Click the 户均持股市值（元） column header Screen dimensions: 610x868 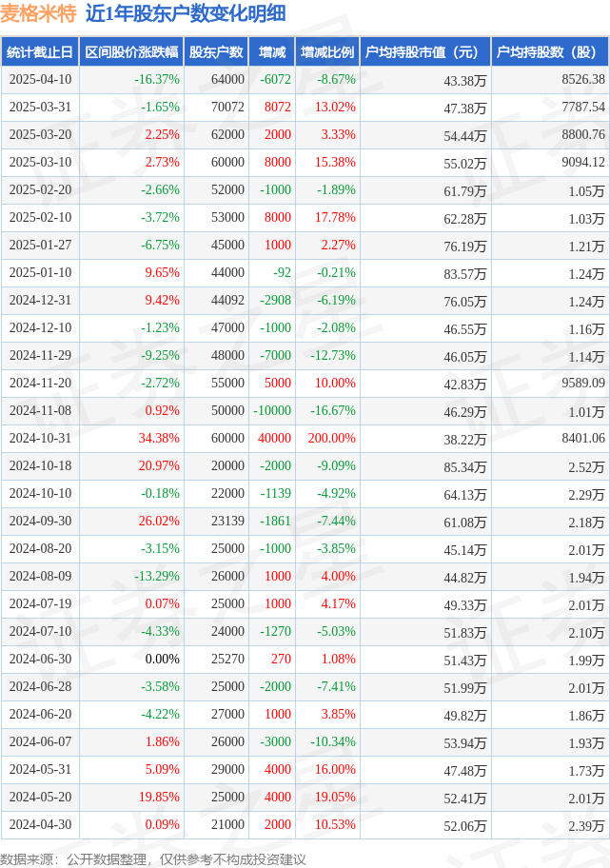click(425, 52)
